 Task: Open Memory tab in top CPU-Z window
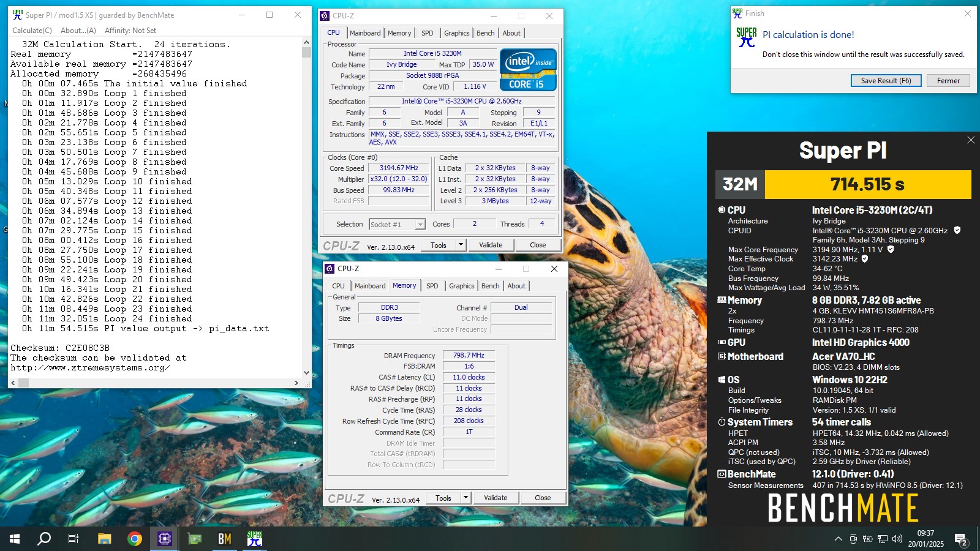[399, 33]
